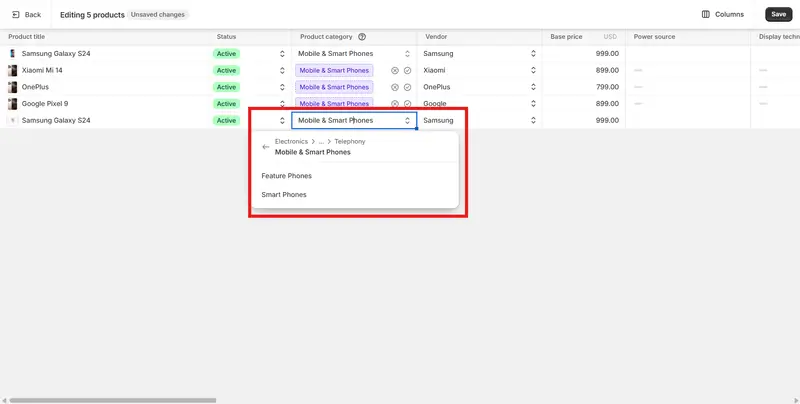This screenshot has height=404, width=800.
Task: Click the Product title column header
Action: point(27,37)
